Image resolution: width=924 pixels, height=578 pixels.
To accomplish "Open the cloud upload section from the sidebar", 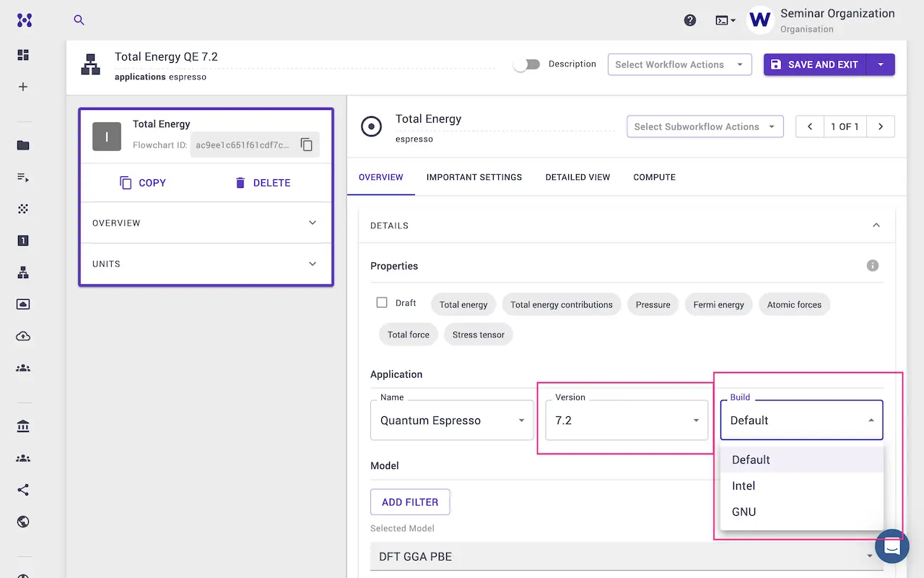I will click(23, 336).
